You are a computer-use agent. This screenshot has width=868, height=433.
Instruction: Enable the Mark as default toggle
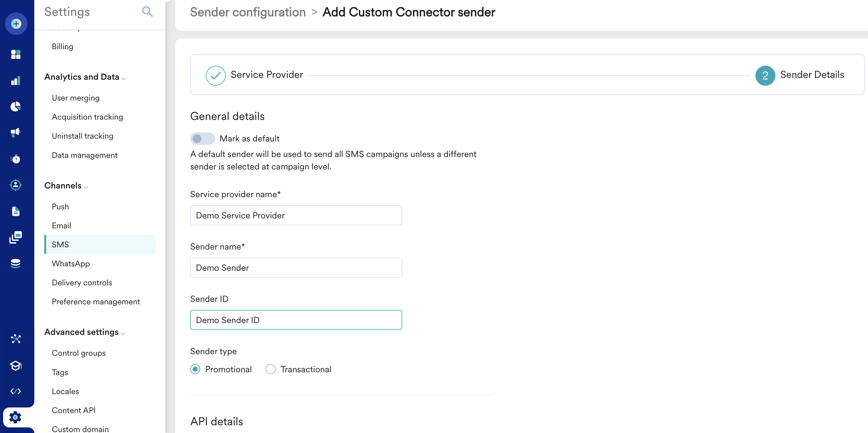[202, 138]
